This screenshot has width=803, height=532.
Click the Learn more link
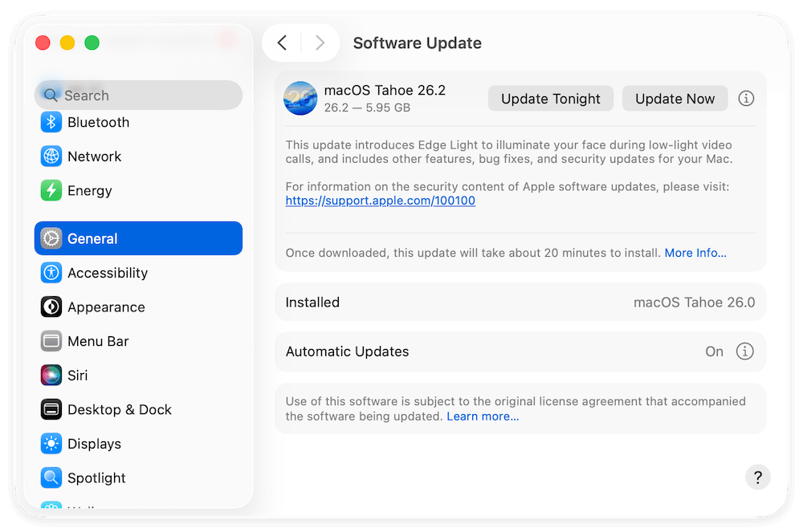pos(483,416)
